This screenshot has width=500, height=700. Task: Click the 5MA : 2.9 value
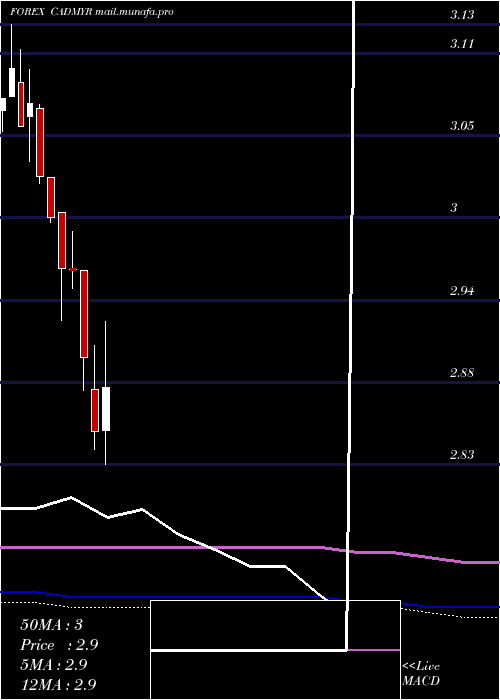(x=54, y=665)
